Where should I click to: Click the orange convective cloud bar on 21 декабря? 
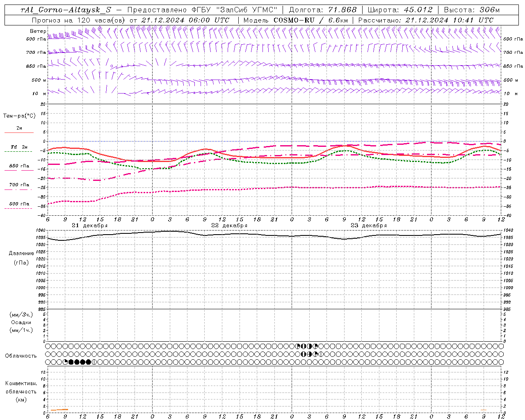[59, 410]
